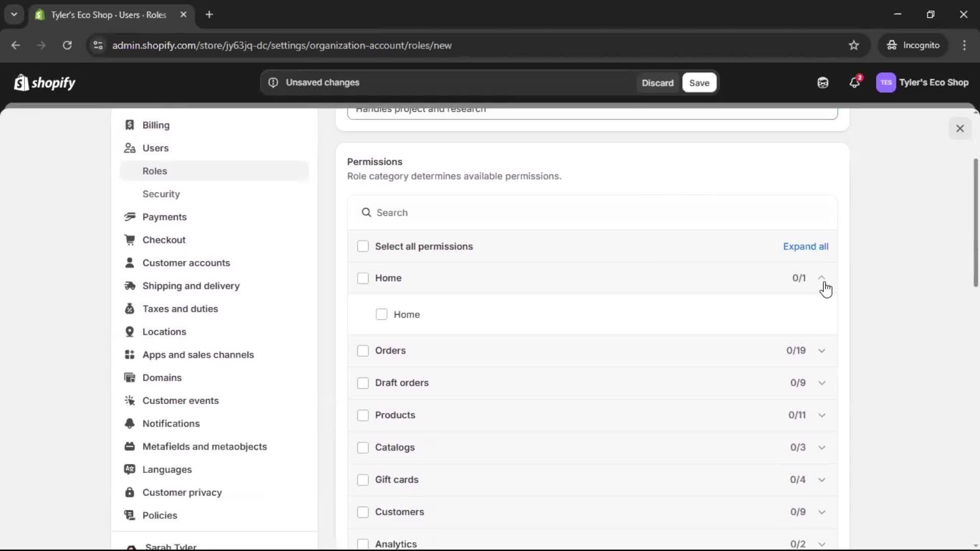980x551 pixels.
Task: Click inside the permissions Search field
Action: coord(510,212)
